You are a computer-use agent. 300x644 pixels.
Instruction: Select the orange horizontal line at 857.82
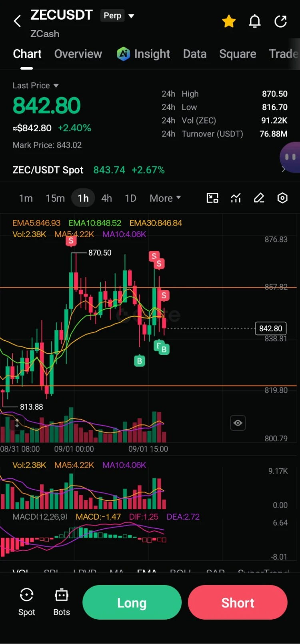[x=148, y=287]
